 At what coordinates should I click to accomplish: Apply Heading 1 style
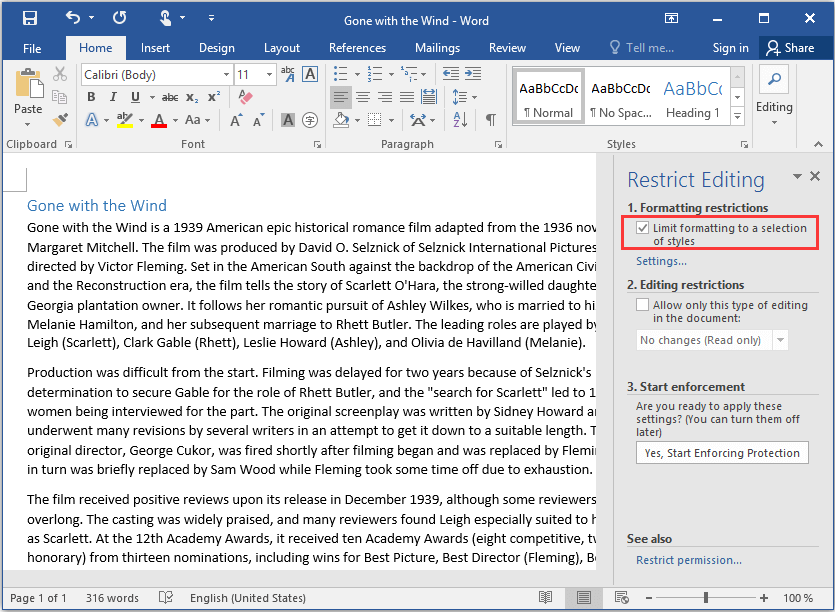click(x=692, y=97)
